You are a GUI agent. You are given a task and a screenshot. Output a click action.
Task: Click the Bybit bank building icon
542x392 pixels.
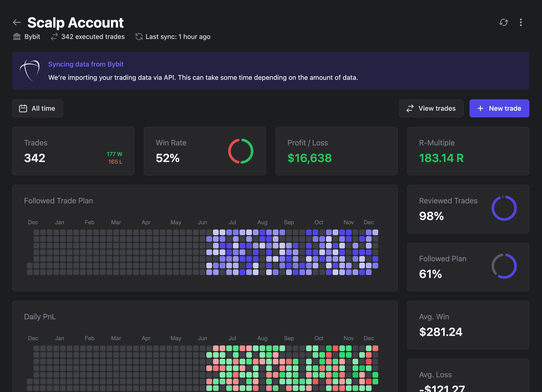[17, 37]
